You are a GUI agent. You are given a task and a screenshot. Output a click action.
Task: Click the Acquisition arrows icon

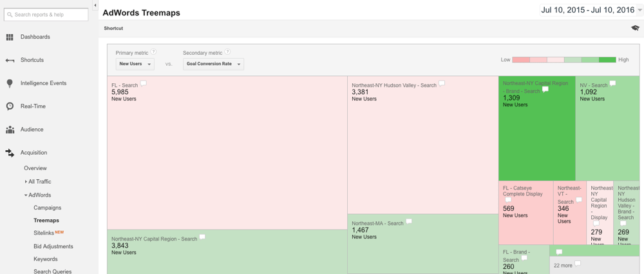click(10, 153)
